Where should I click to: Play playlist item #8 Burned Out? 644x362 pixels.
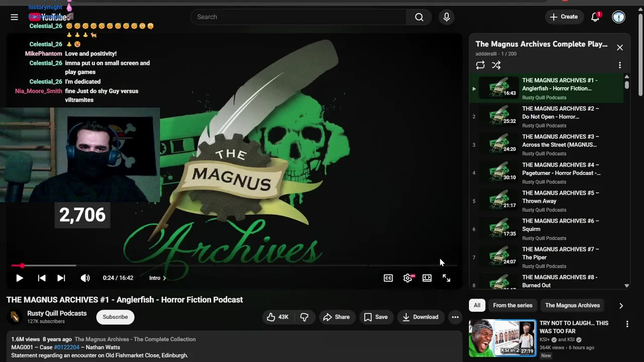pos(546,281)
